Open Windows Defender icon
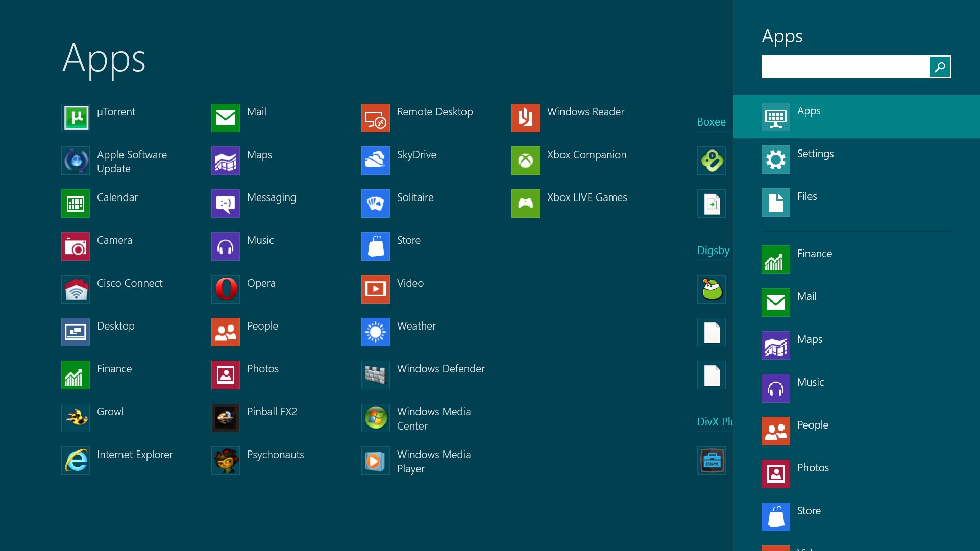Image resolution: width=980 pixels, height=551 pixels. click(376, 375)
